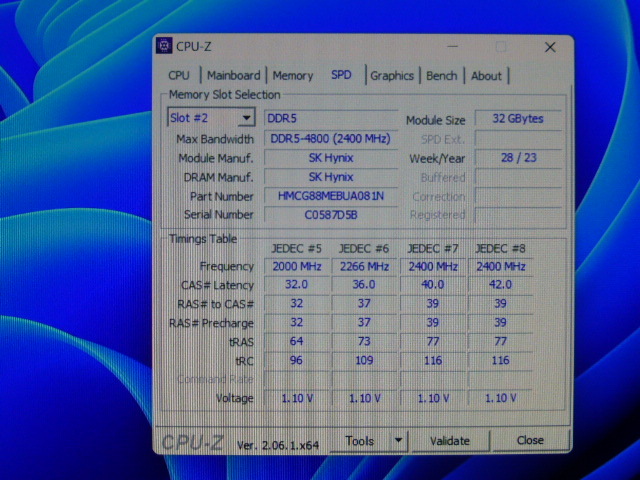Click JEDEC #6 RAS# to CAS# value 37
The height and width of the screenshot is (480, 640).
point(364,303)
